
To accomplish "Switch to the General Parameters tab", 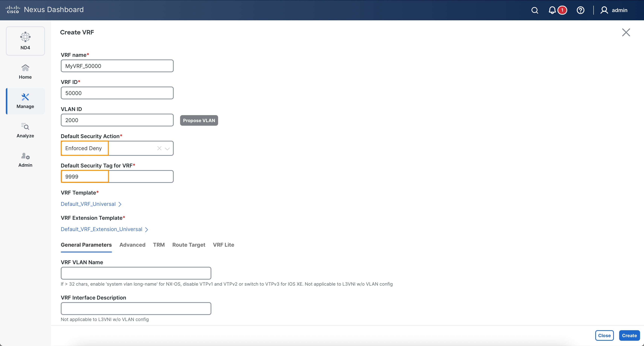I will pyautogui.click(x=86, y=245).
